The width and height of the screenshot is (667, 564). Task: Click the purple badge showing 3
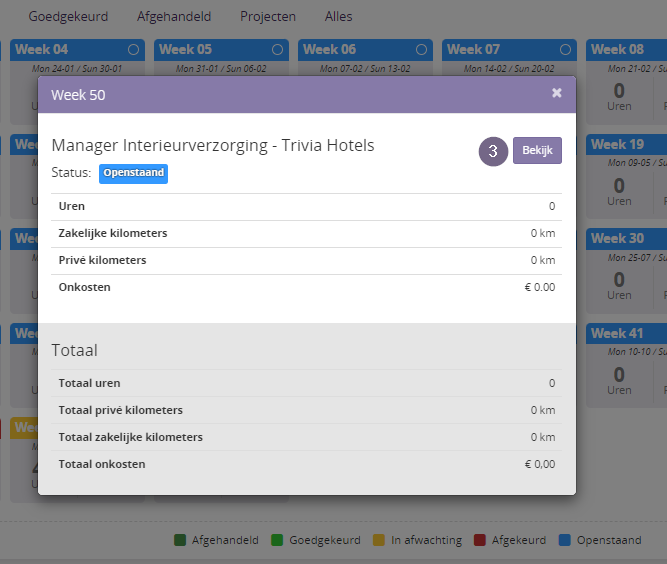tap(493, 151)
